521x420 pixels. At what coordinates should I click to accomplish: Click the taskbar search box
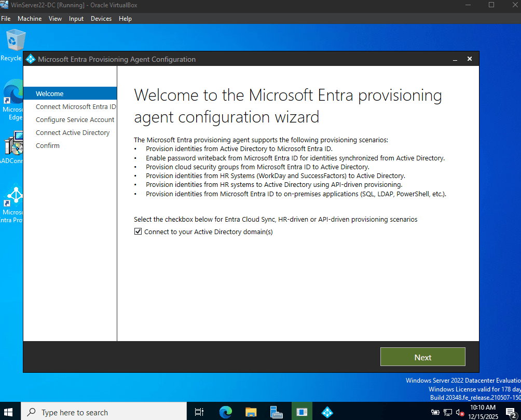[x=104, y=412]
